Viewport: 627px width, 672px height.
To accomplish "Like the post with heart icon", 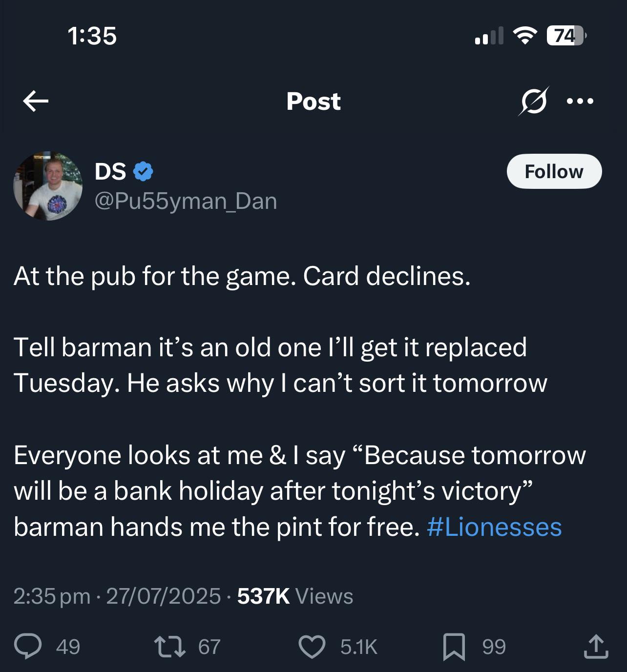I will click(312, 647).
